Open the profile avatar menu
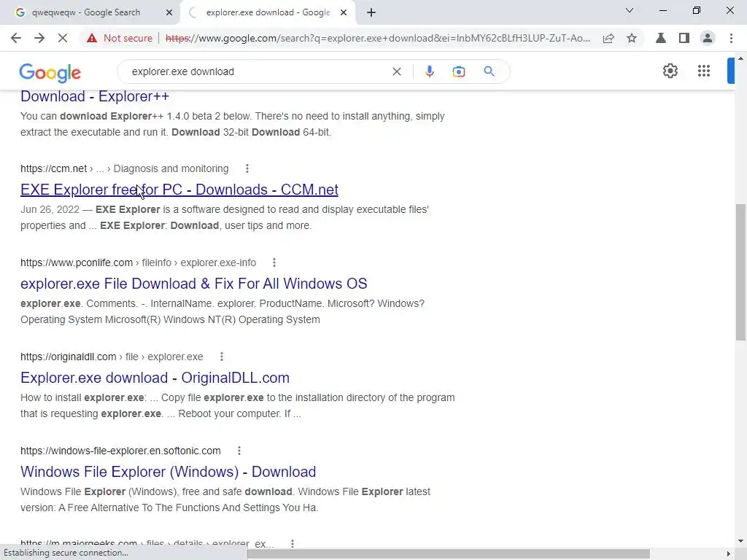The image size is (747, 560). click(708, 38)
